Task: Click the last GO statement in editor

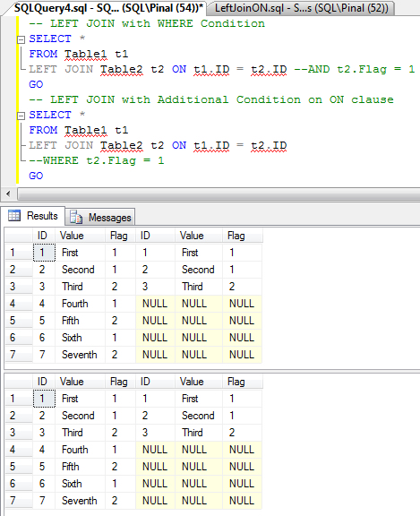Action: (x=36, y=176)
